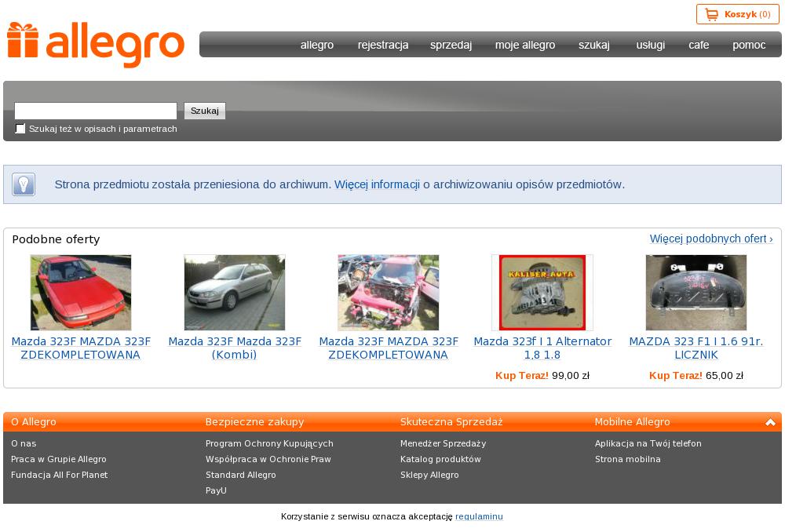Open 'Program Ochrony Kupujących' footer link

click(x=269, y=443)
